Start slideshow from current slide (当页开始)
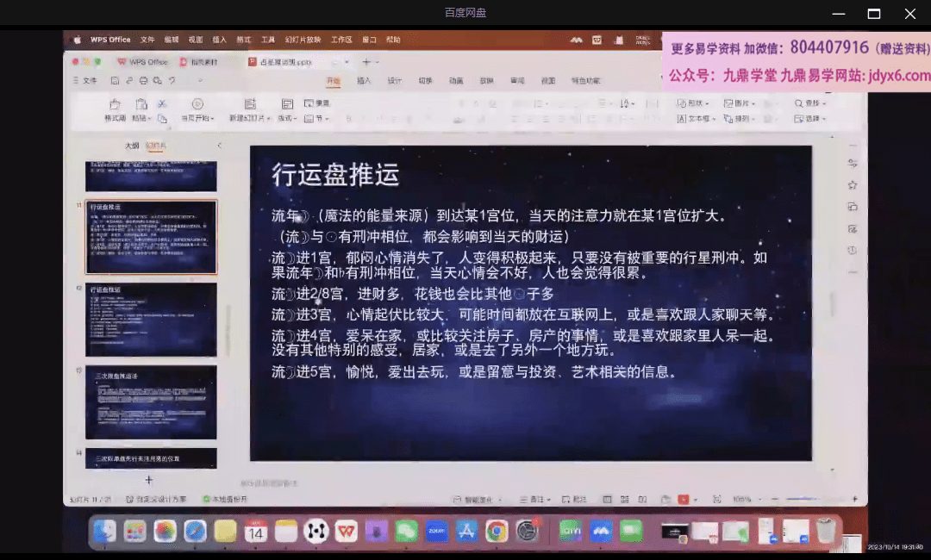931x560 pixels. (x=197, y=104)
